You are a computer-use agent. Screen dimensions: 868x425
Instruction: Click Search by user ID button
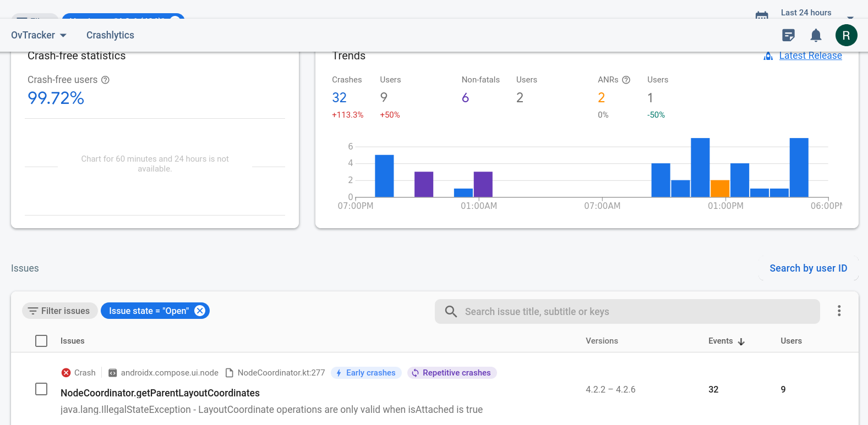click(808, 268)
